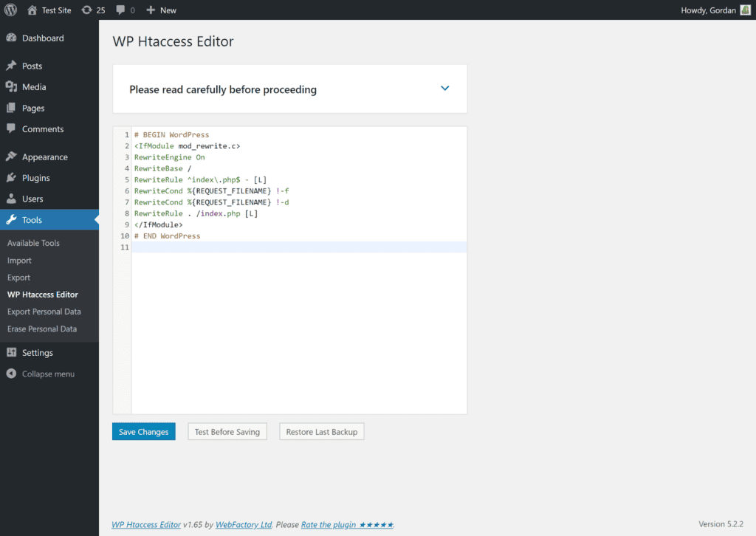756x536 pixels.
Task: Open the Dashboard icon
Action: click(12, 37)
